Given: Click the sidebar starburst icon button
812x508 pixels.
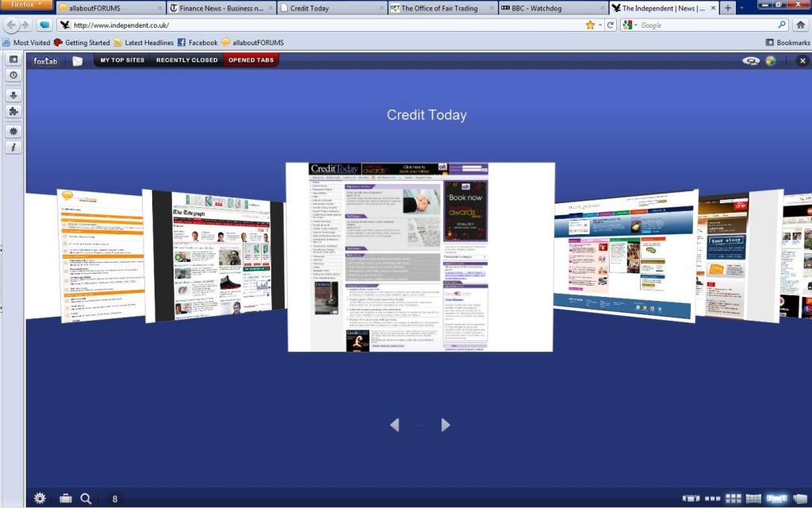Looking at the screenshot, I should [14, 131].
